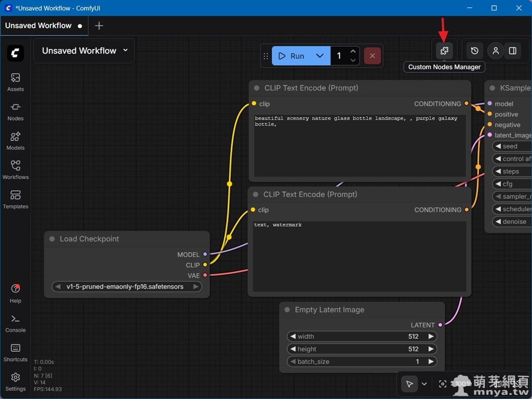Expand the Unsaved Workflow title dropdown
Image resolution: width=532 pixels, height=399 pixels.
(125, 50)
